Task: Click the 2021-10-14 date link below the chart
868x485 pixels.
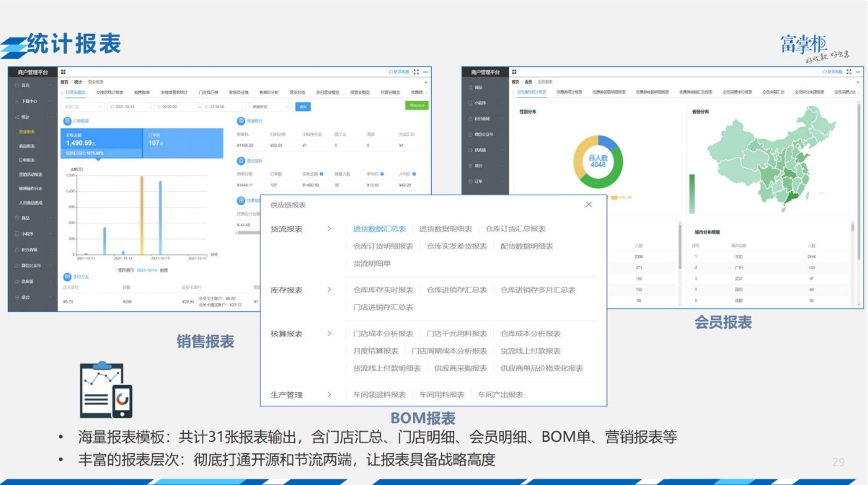Action: click(147, 270)
